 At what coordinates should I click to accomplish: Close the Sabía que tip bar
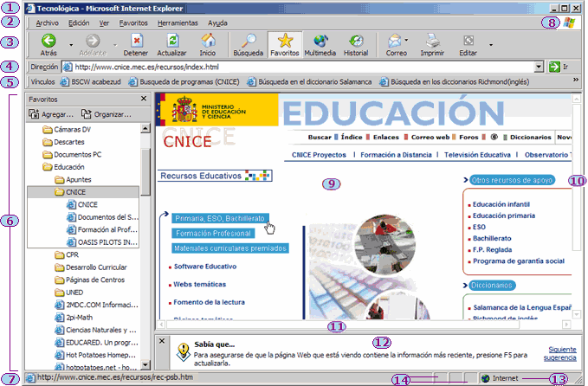pyautogui.click(x=162, y=341)
